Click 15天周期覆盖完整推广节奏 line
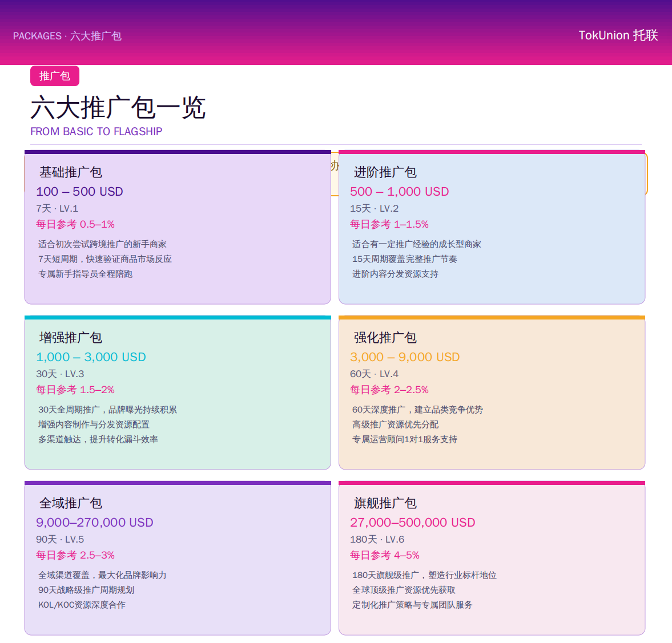This screenshot has height=643, width=672. pyautogui.click(x=405, y=259)
